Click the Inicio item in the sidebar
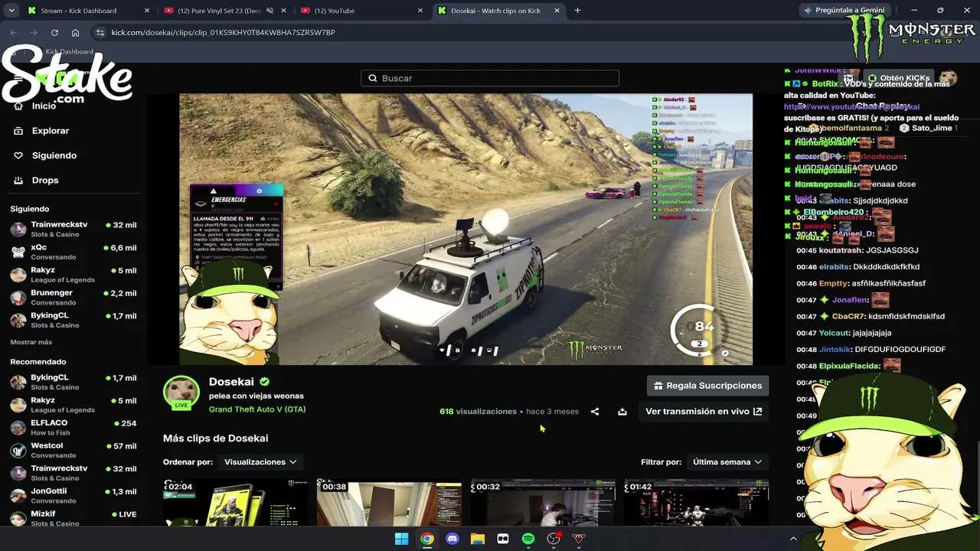This screenshot has width=980, height=551. click(x=44, y=106)
